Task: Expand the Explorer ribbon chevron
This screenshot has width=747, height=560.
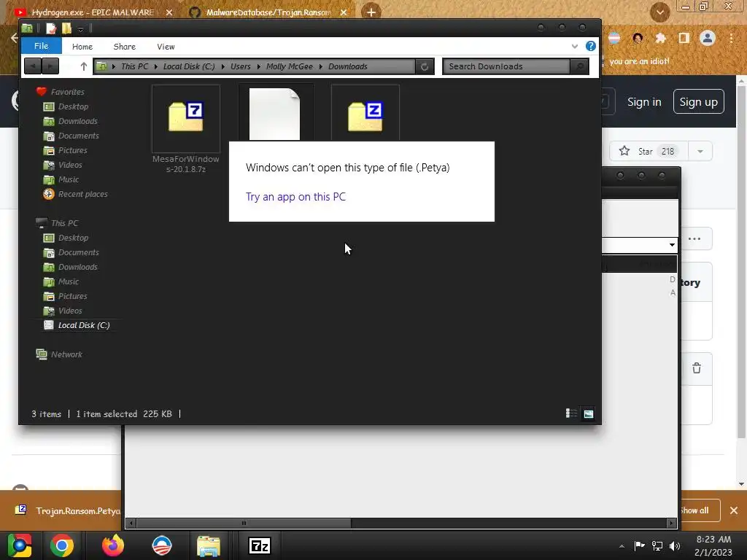Action: coord(575,46)
